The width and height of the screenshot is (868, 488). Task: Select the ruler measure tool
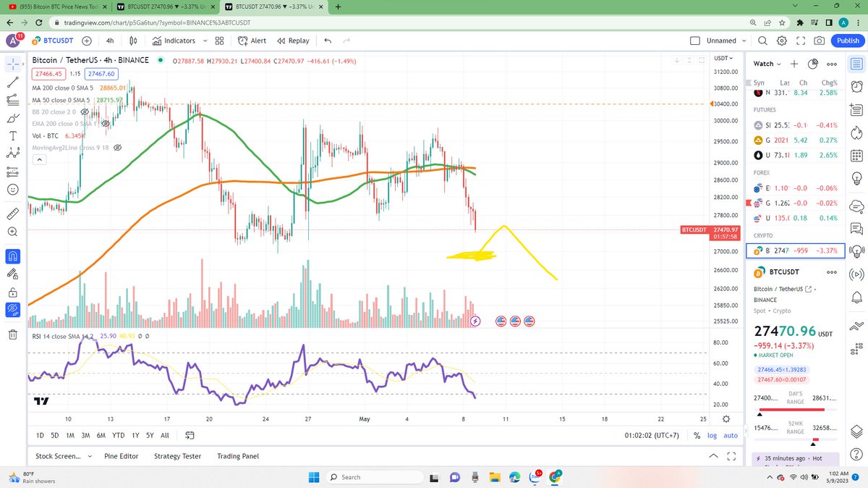pos(13,214)
